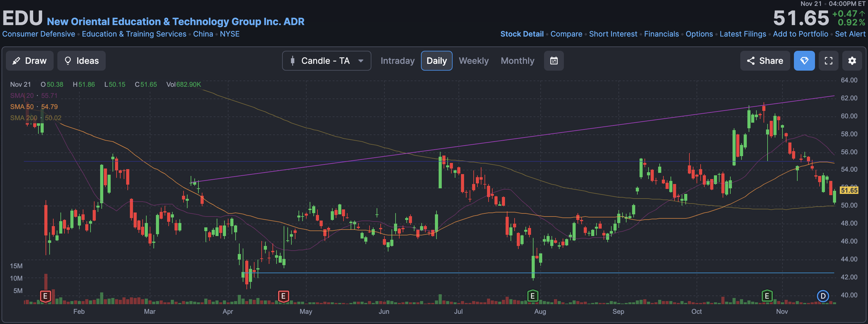Click the candlestick icon in chart type selector
868x324 pixels.
point(292,61)
